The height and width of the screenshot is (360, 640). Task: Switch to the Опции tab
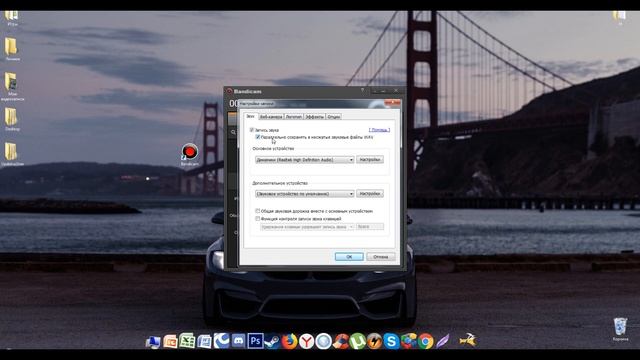pos(333,117)
